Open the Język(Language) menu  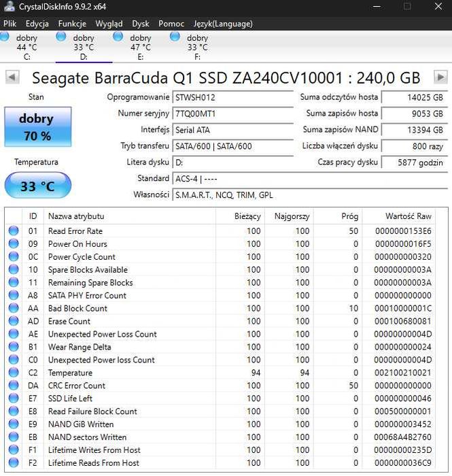click(223, 24)
